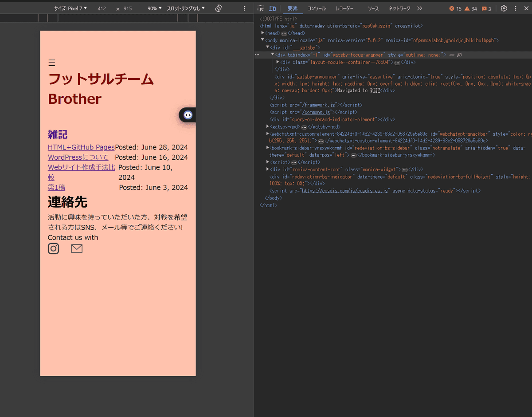Switch to the コンソール tab
Screen dimensions: 532x417
pos(317,8)
